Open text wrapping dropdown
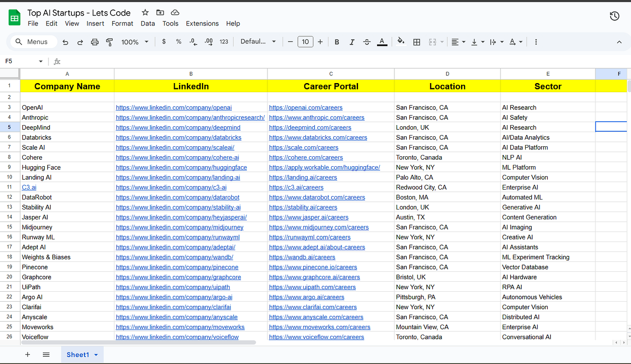 [497, 42]
